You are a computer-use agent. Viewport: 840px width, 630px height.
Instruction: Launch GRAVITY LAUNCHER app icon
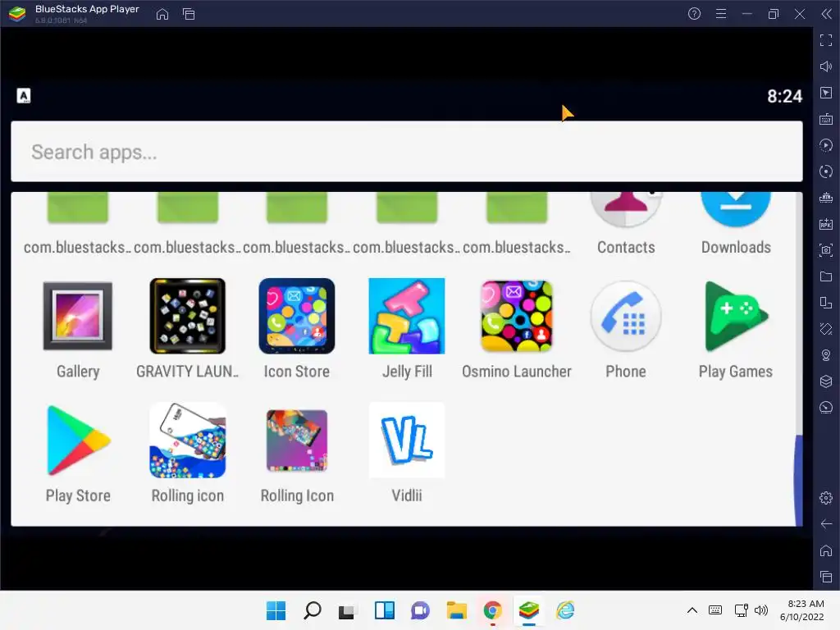[188, 316]
